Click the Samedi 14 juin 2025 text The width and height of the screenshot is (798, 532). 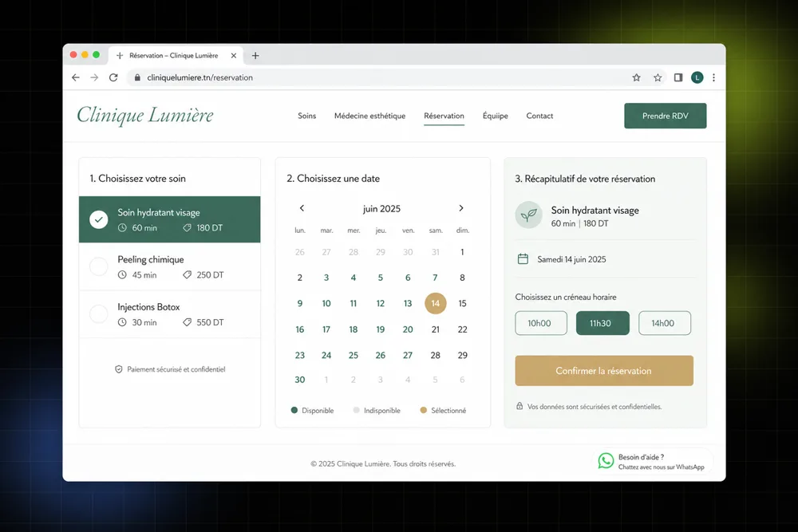(571, 259)
